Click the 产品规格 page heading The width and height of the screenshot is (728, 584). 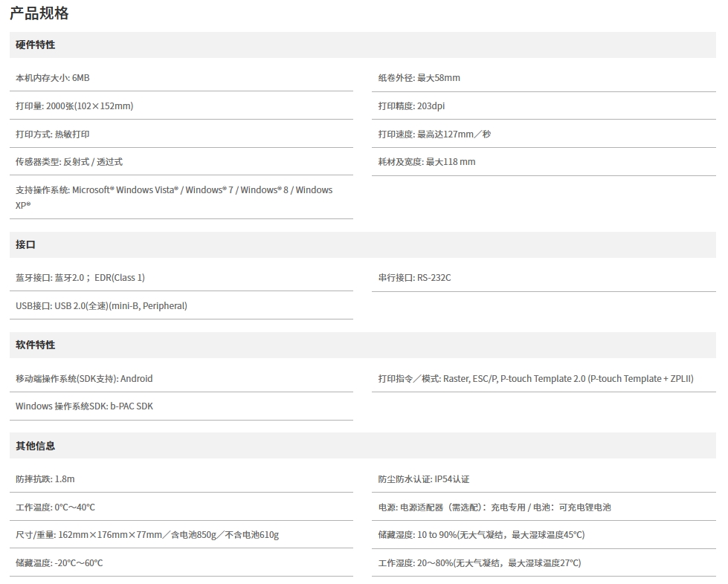[39, 13]
